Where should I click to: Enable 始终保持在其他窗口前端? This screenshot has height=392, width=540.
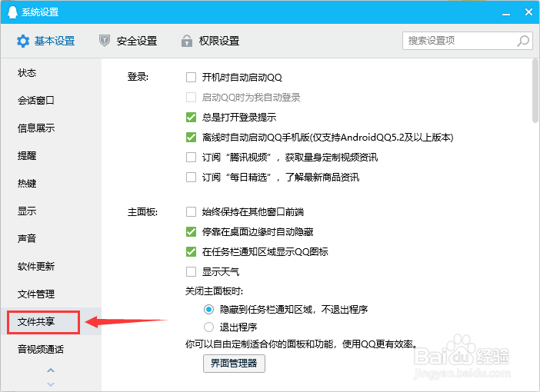click(x=191, y=211)
